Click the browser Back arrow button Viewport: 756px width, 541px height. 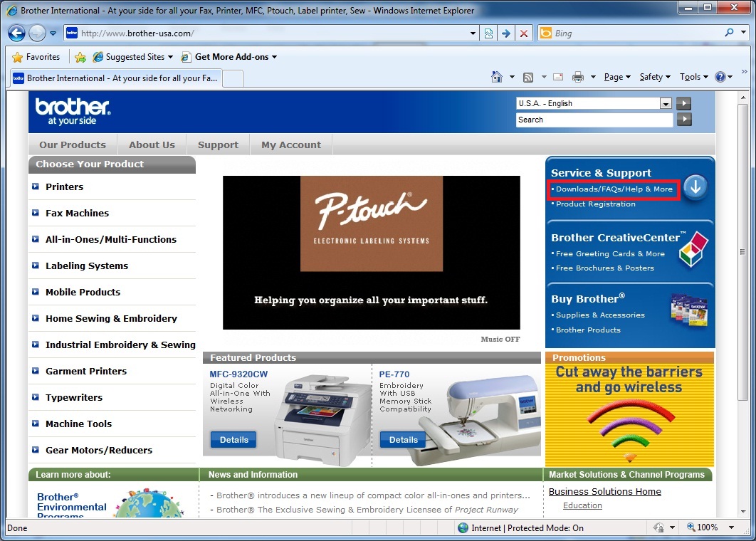[x=17, y=33]
